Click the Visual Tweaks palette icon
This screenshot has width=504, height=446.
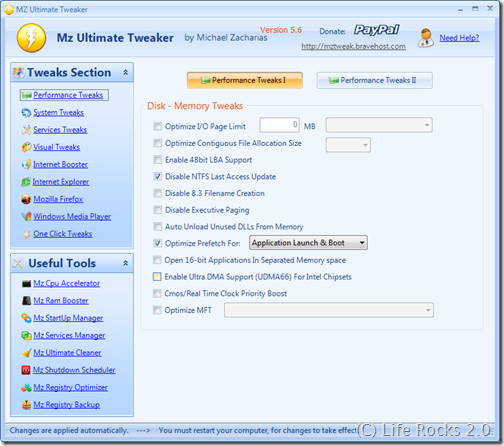point(26,147)
